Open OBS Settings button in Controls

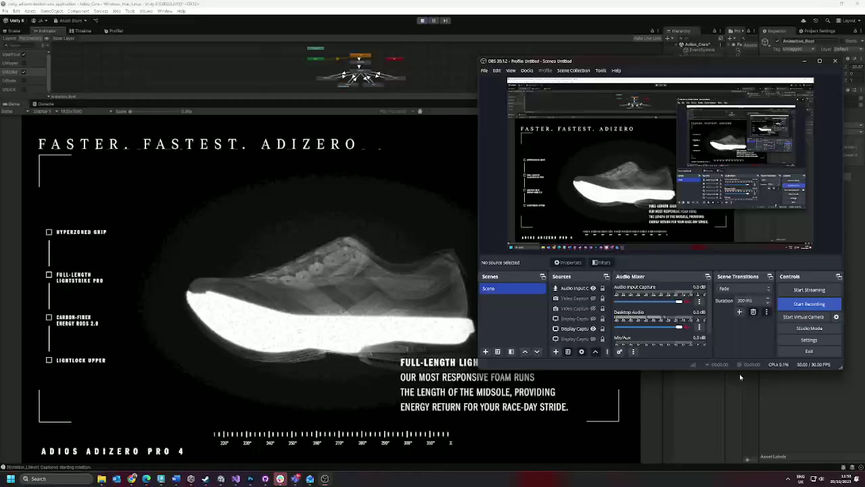pyautogui.click(x=809, y=340)
